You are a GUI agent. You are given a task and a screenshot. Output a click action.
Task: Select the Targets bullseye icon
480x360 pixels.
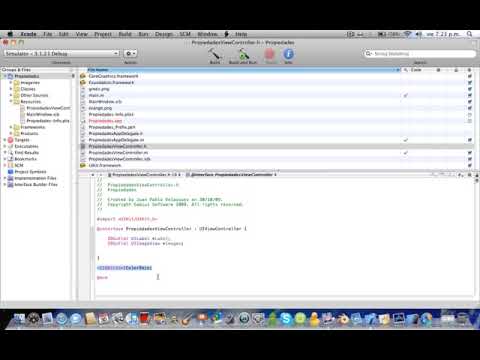pos(10,140)
